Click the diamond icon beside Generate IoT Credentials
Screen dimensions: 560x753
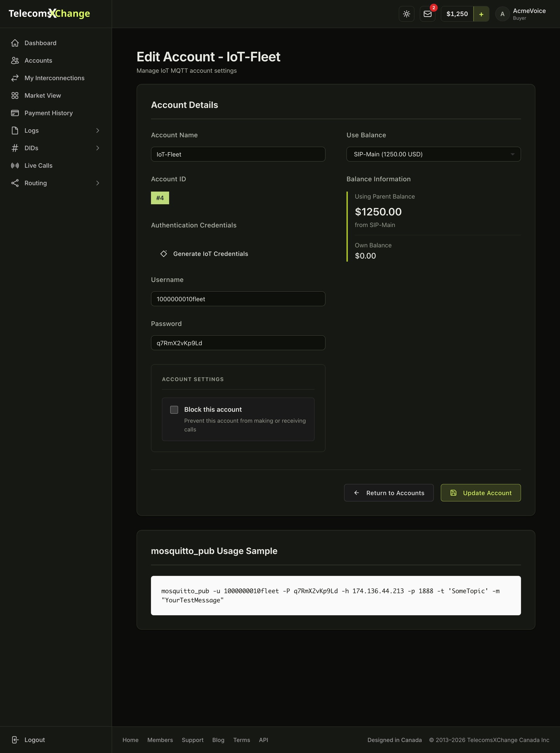(163, 254)
